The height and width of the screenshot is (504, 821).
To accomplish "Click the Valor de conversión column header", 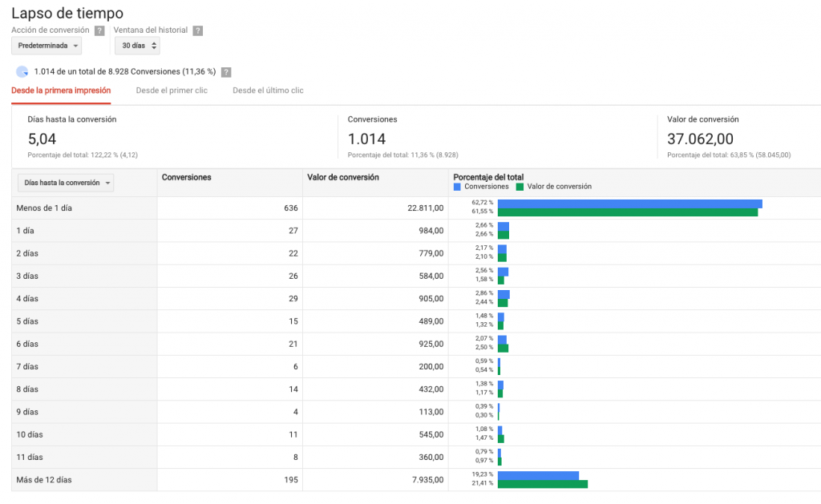I will (x=343, y=177).
